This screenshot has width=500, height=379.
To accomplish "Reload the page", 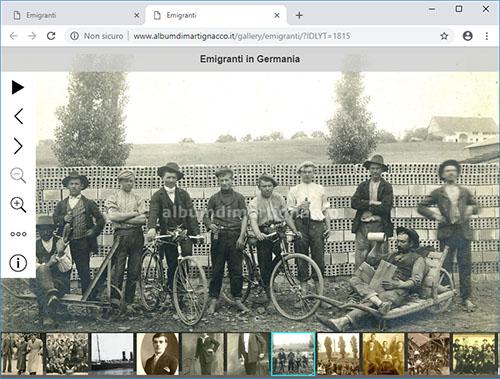I will tap(51, 36).
